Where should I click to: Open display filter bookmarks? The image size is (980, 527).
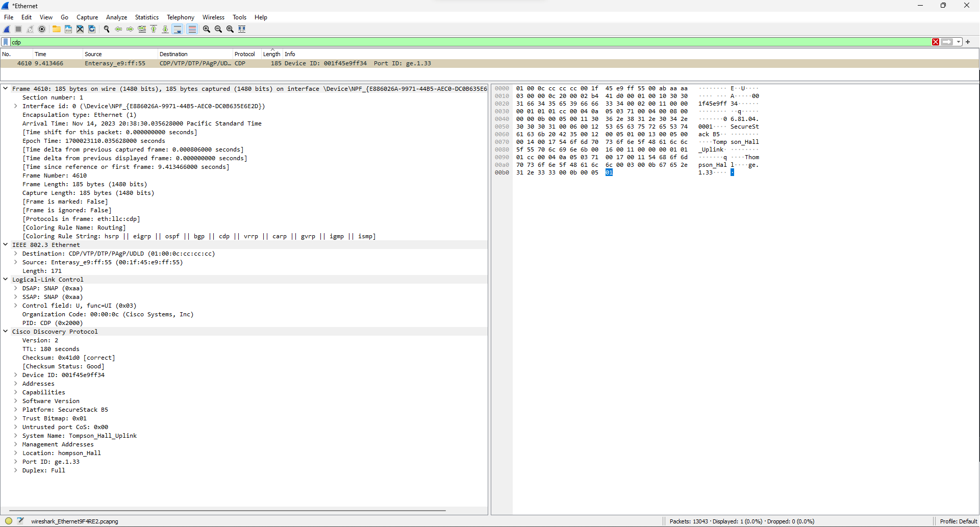click(x=6, y=42)
